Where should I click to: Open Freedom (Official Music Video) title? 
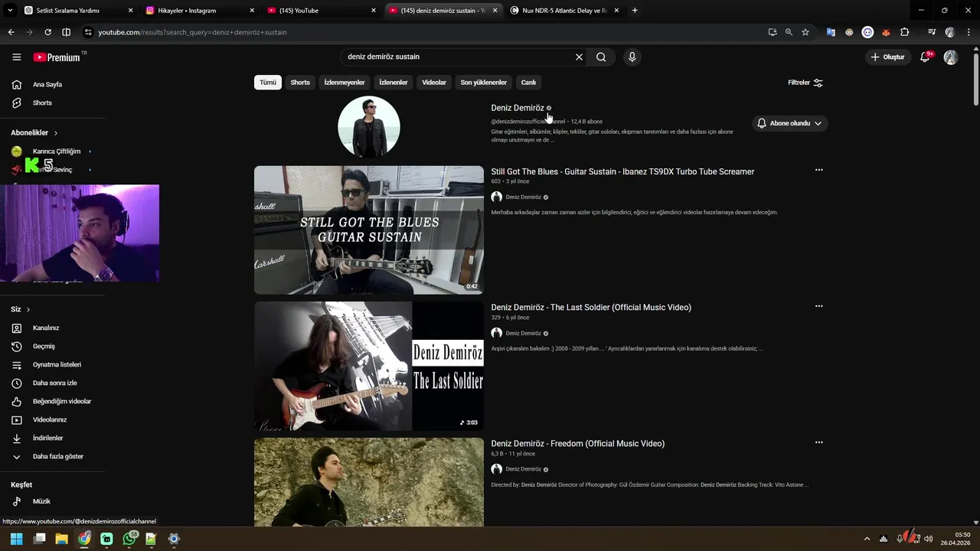click(x=577, y=443)
